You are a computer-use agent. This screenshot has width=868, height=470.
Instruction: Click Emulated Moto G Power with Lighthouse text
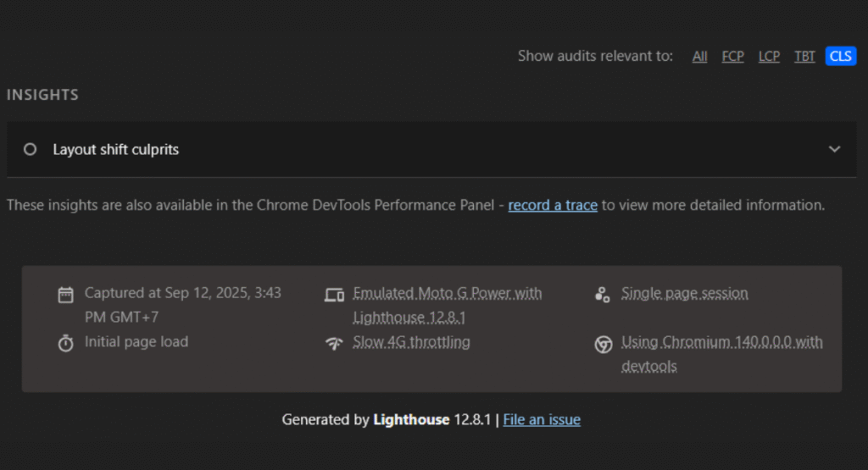coord(447,294)
